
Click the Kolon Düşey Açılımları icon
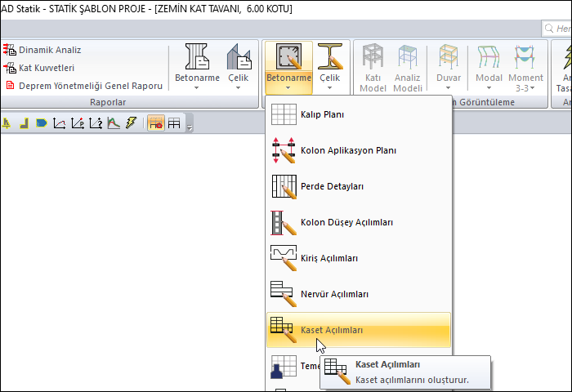point(284,222)
